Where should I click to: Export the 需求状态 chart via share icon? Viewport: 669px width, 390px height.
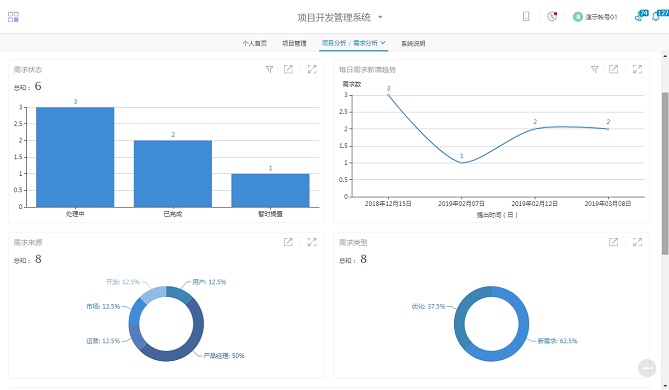(288, 69)
